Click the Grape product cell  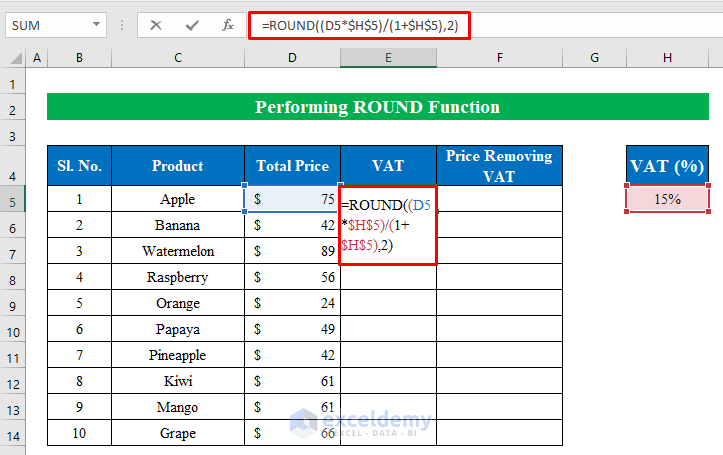[178, 434]
